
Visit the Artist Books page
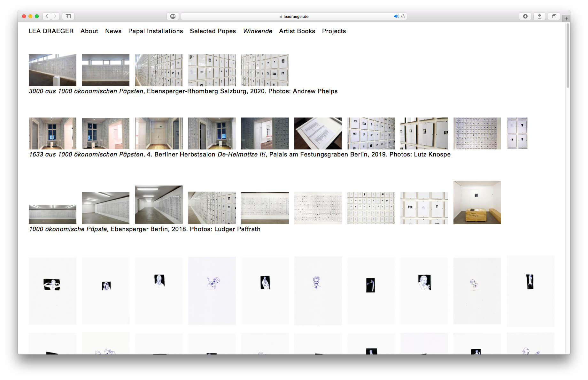(297, 31)
